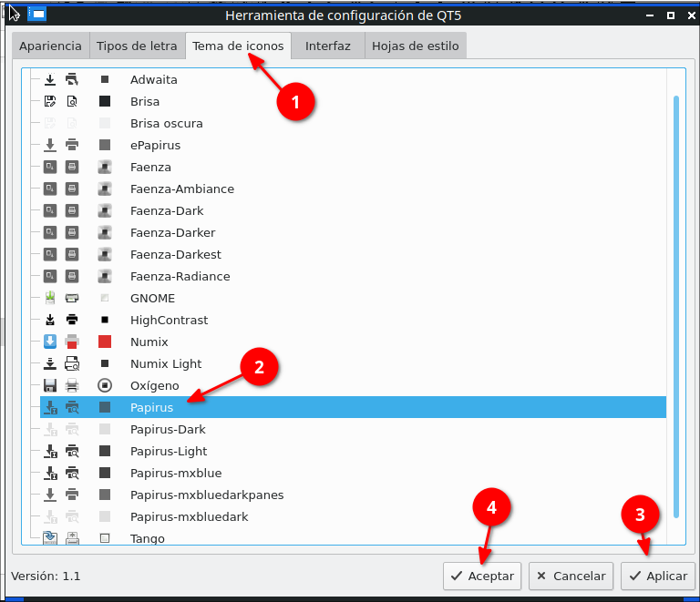Click Papirus-Light save-as preview icon
The width and height of the screenshot is (700, 602).
pyautogui.click(x=50, y=451)
